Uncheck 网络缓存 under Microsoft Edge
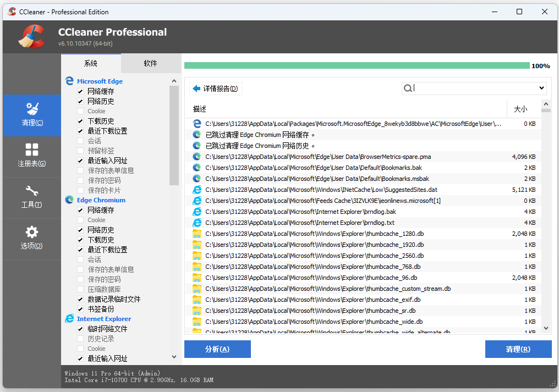The width and height of the screenshot is (559, 392). [80, 92]
